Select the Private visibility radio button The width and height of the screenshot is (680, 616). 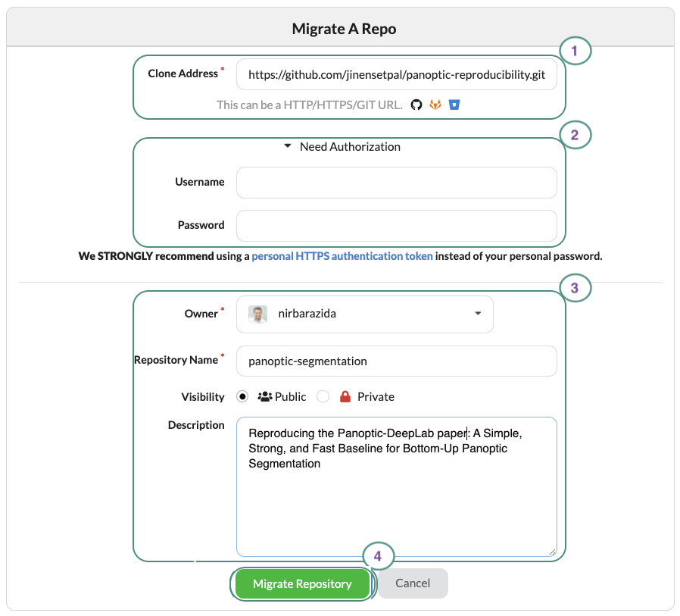point(323,396)
